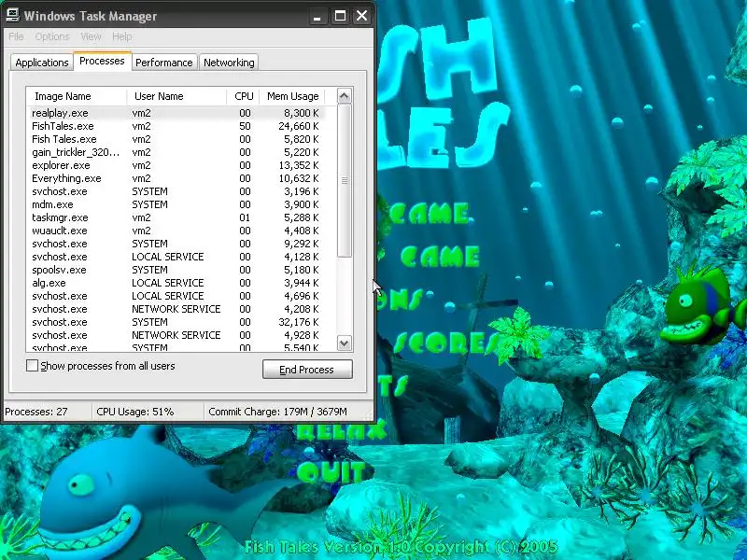Select svchost.exe using 4,208 K memory

176,309
